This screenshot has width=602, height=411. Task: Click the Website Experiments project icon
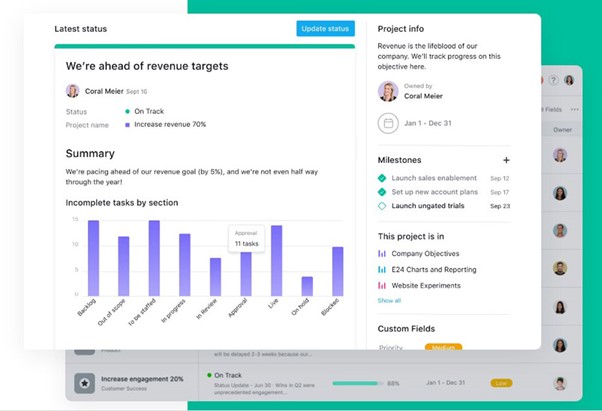click(x=382, y=286)
